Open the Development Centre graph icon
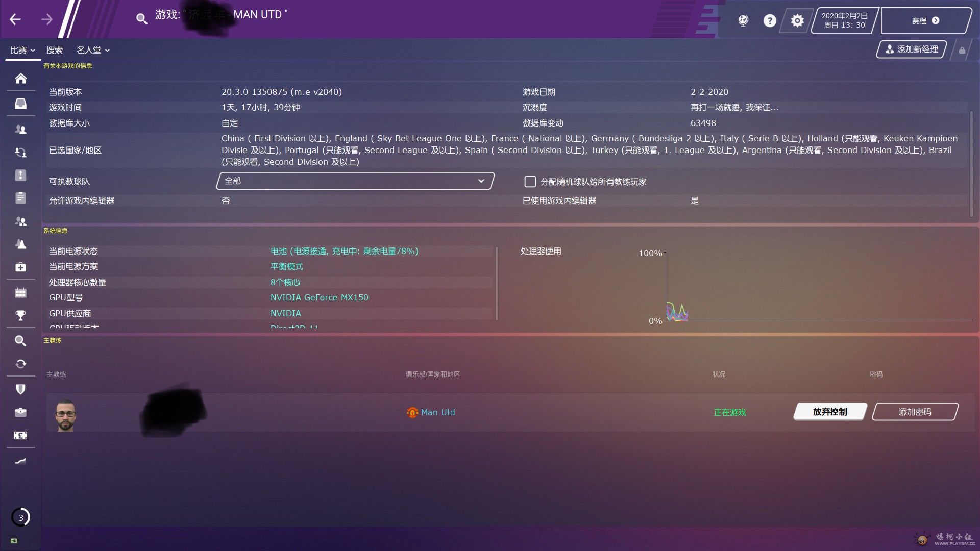Image resolution: width=980 pixels, height=551 pixels. [x=20, y=461]
